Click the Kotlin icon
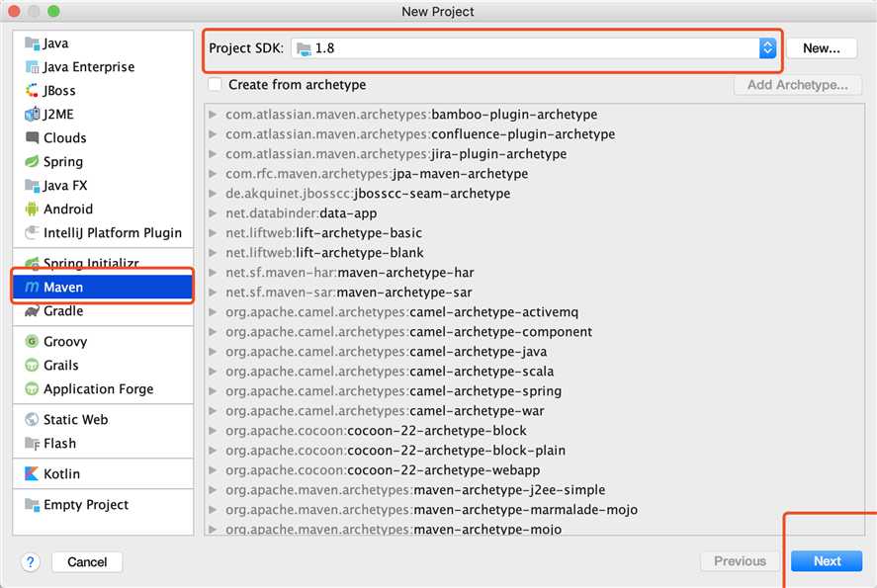 coord(32,474)
